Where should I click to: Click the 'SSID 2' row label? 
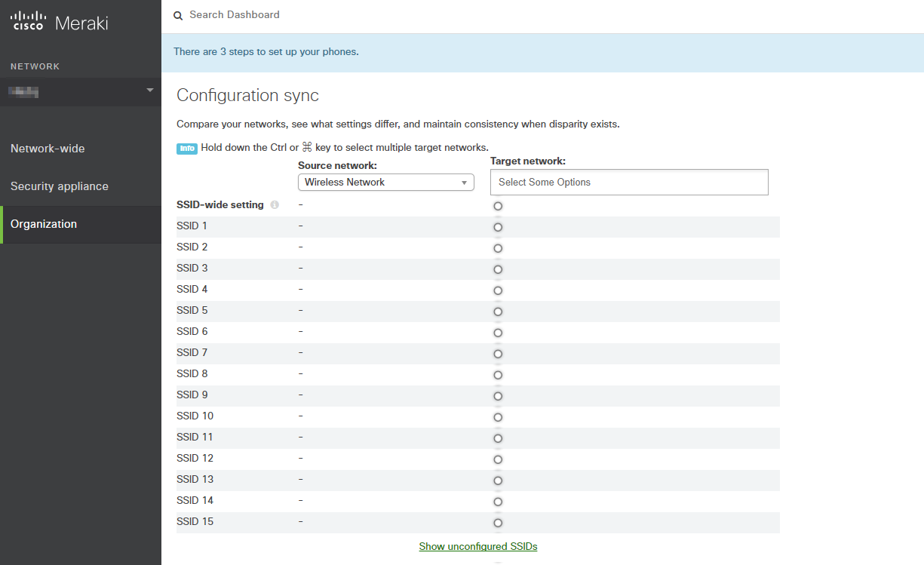192,247
